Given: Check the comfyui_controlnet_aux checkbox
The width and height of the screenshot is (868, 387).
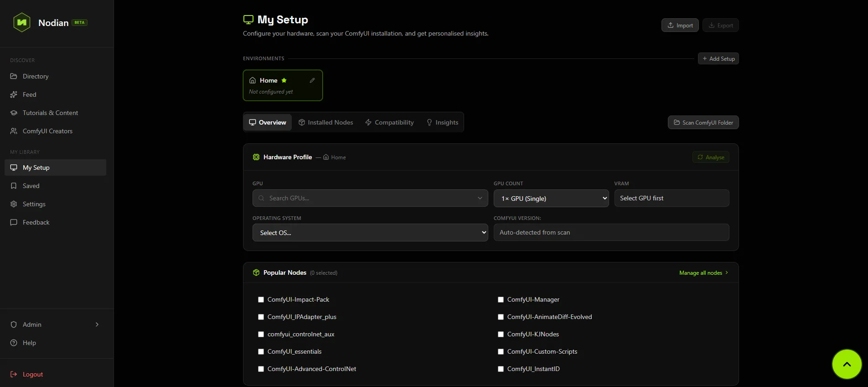Looking at the screenshot, I should 261,335.
